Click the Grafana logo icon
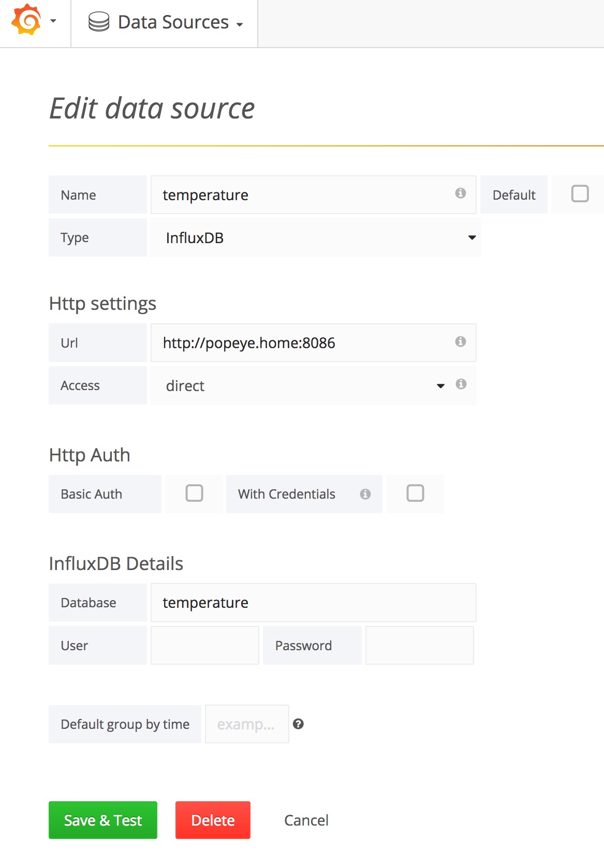This screenshot has width=604, height=868. coord(26,20)
